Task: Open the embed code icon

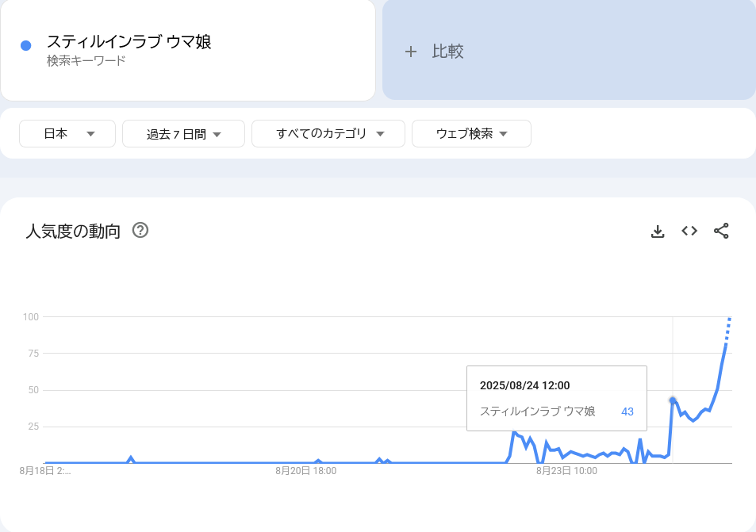Action: point(689,232)
